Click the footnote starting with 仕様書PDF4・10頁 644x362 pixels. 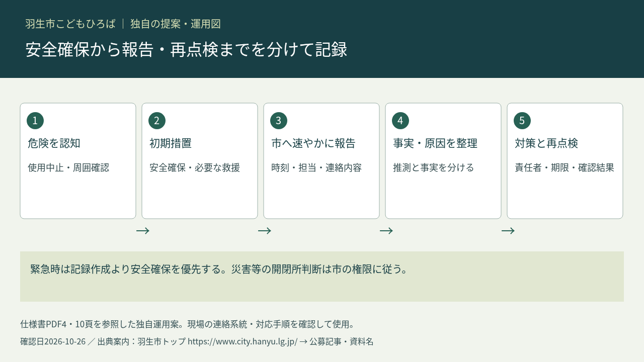(x=188, y=324)
